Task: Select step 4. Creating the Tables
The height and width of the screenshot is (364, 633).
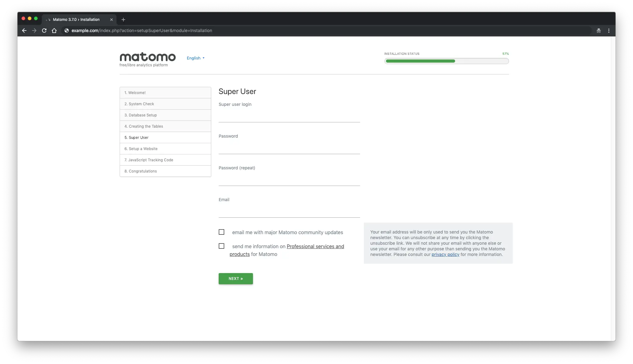Action: tap(165, 126)
